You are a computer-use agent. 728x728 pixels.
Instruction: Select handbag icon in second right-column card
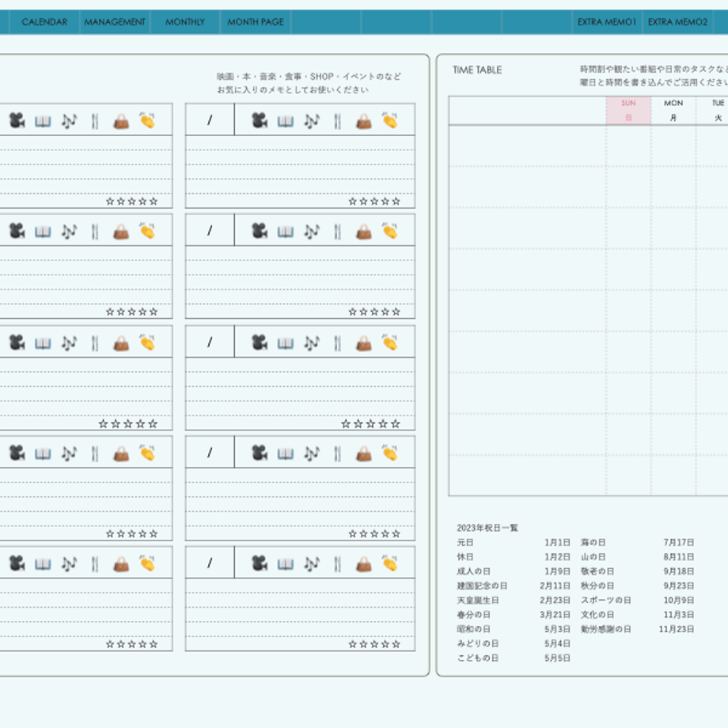point(364,231)
